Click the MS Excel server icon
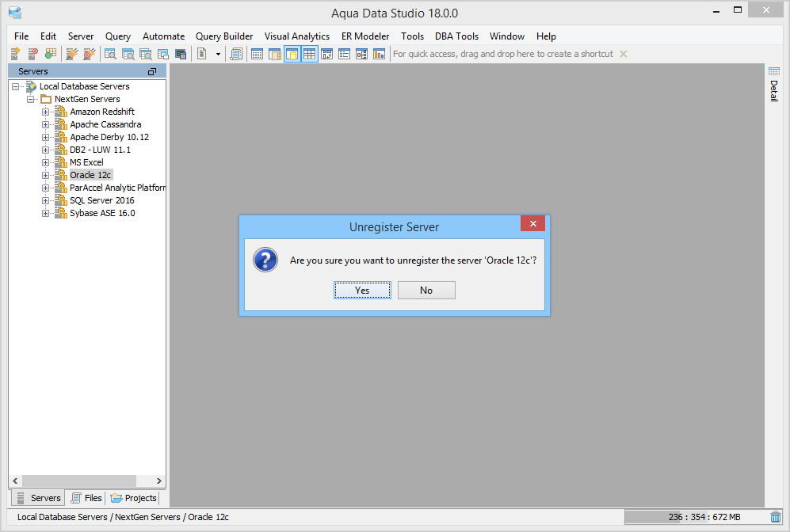790x532 pixels. coord(61,162)
